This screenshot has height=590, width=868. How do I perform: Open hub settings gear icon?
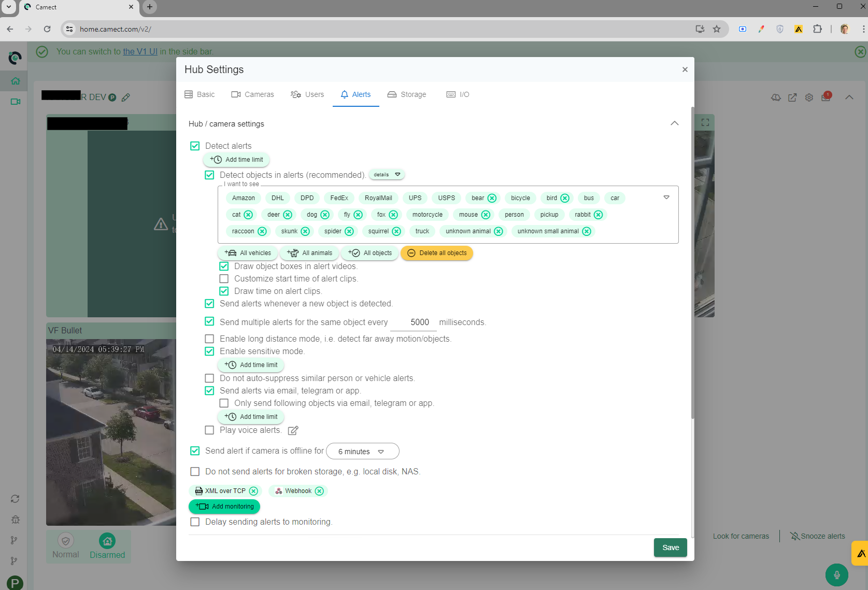pos(809,97)
